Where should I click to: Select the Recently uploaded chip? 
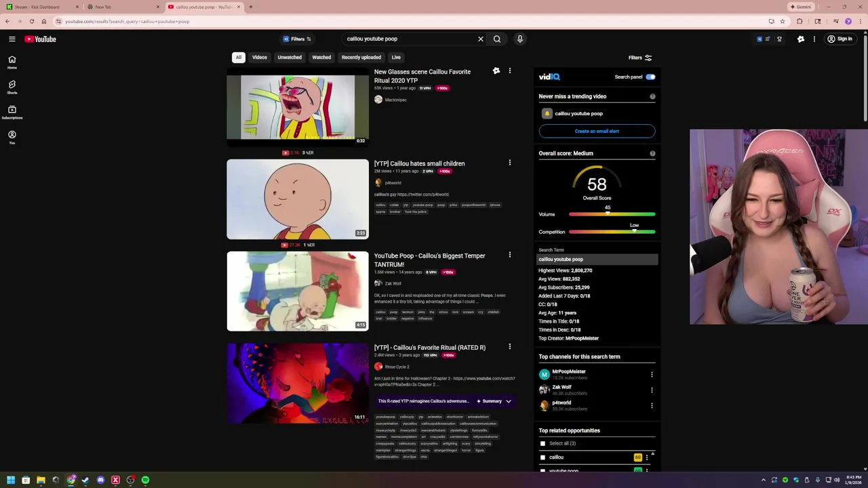tap(361, 58)
